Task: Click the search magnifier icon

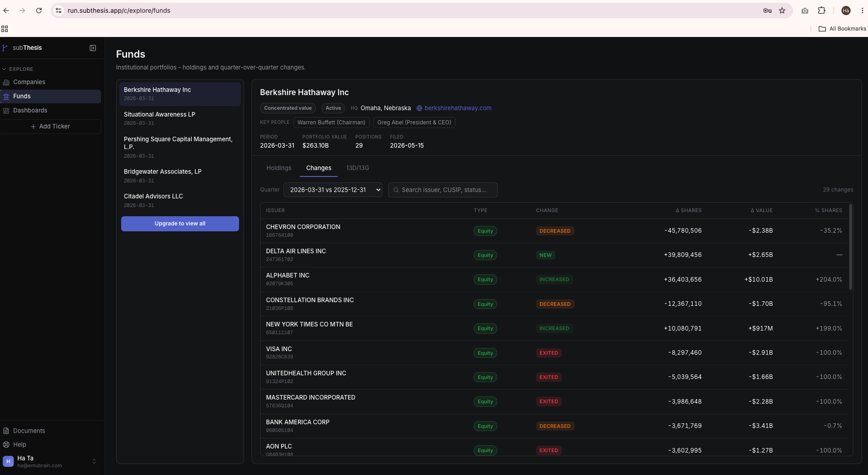Action: click(396, 190)
